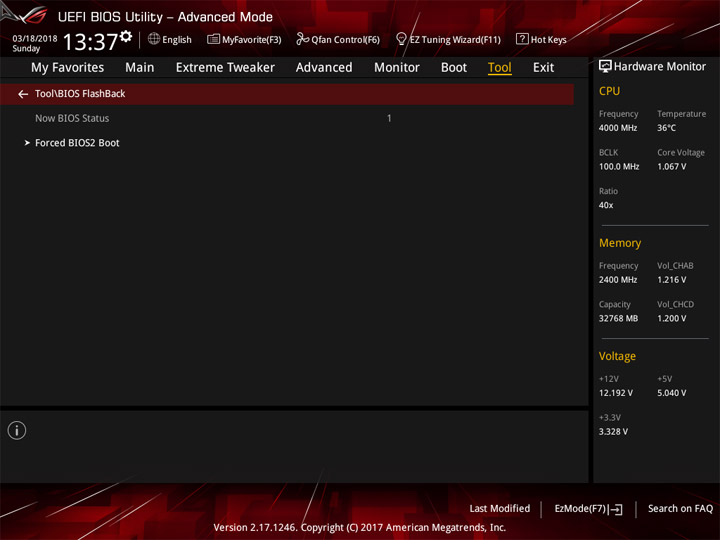
Task: Click Vol_CHCD value 1.200 V
Action: (x=672, y=318)
